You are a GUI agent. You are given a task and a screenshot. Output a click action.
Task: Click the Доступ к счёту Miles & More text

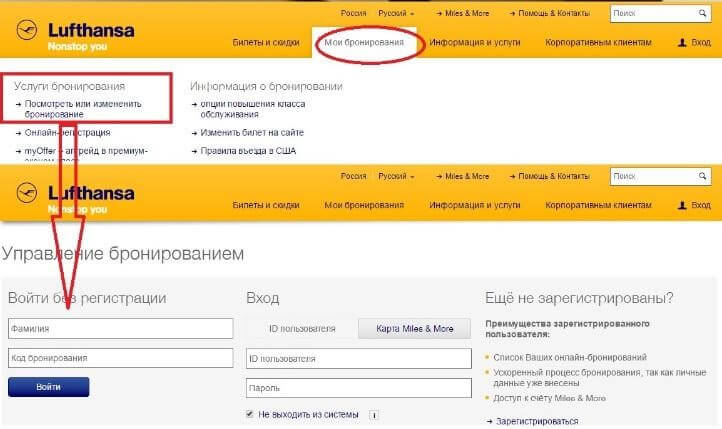tap(549, 398)
